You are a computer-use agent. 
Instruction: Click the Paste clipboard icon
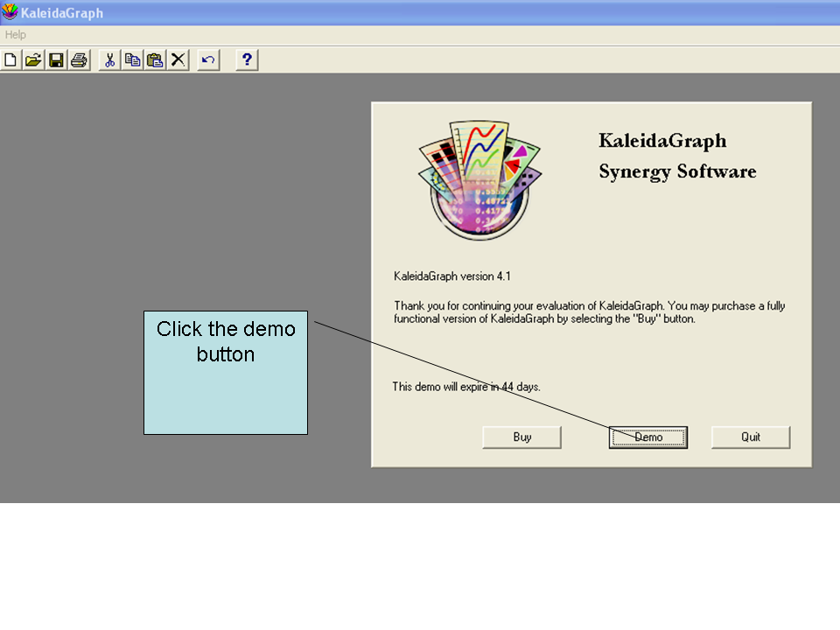(156, 59)
